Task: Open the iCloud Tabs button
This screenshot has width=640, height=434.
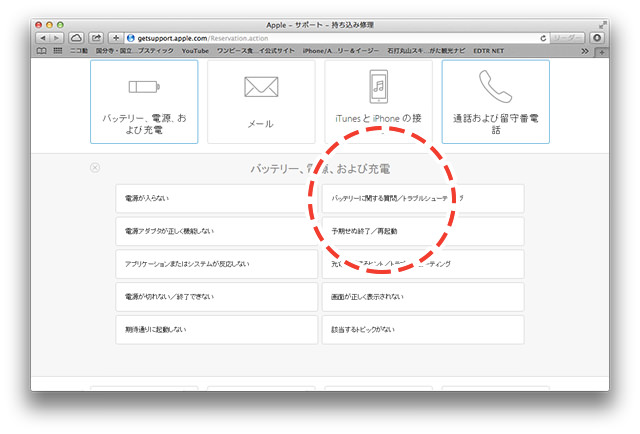Action: click(76, 38)
